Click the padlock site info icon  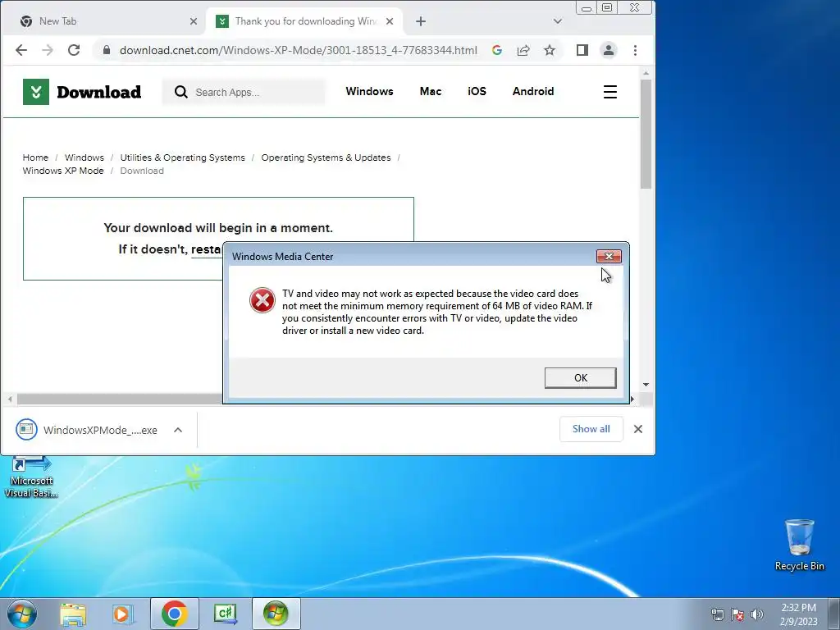click(107, 50)
